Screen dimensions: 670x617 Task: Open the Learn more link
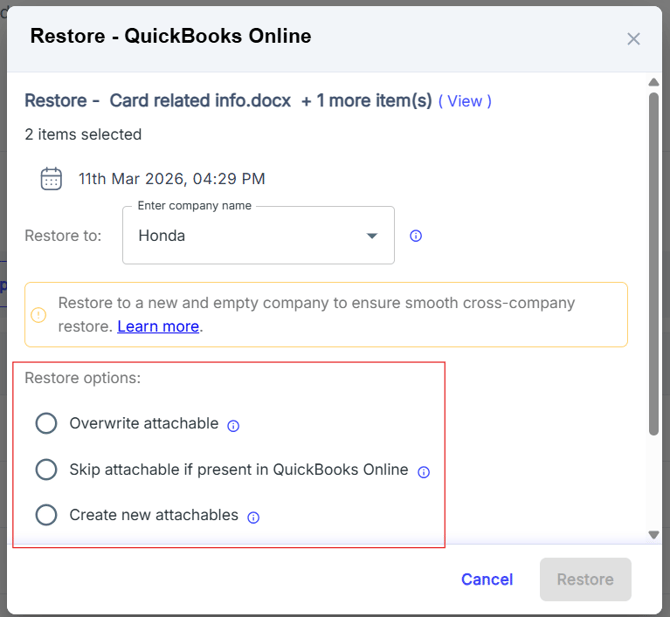[158, 326]
